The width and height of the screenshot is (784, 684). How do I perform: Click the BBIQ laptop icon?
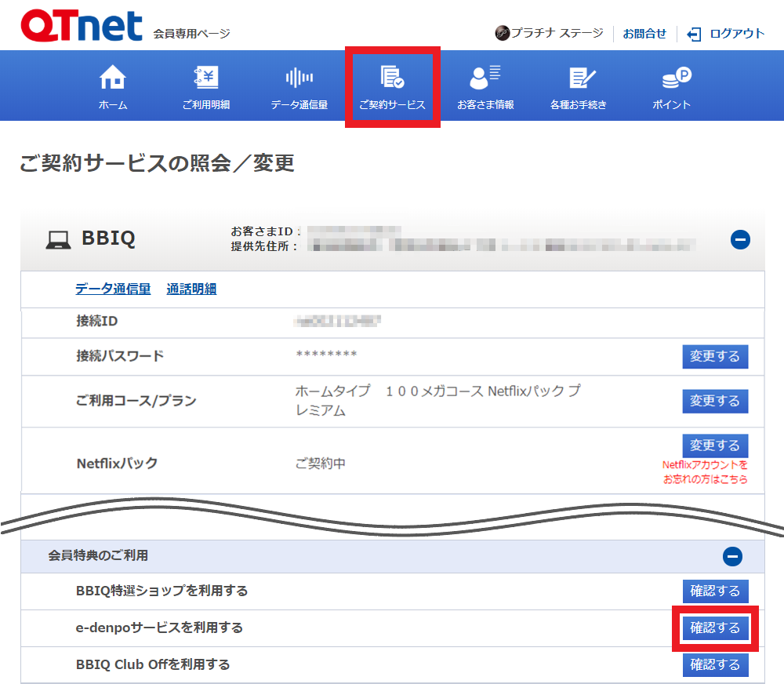tap(59, 240)
